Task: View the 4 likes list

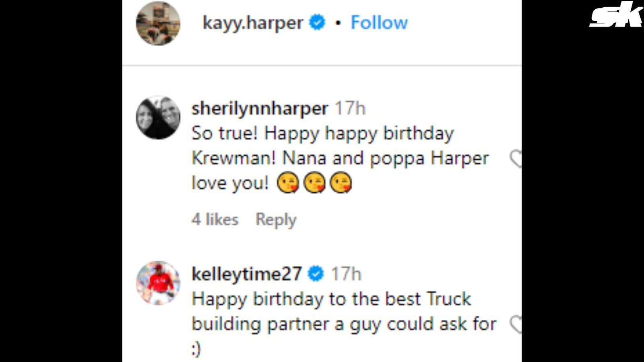Action: point(215,219)
